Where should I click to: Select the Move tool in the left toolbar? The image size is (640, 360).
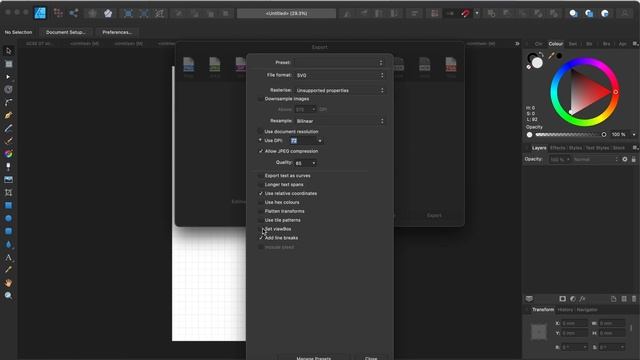click(x=8, y=51)
